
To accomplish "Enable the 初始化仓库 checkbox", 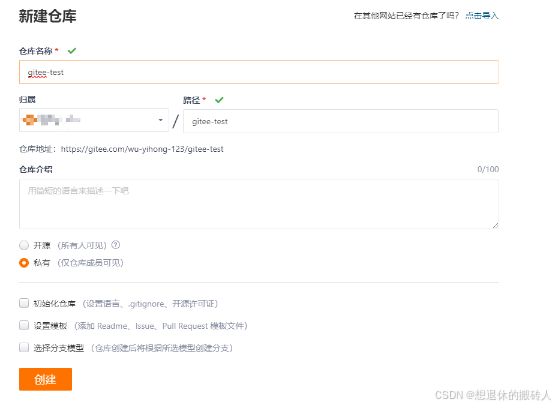I will click(24, 303).
